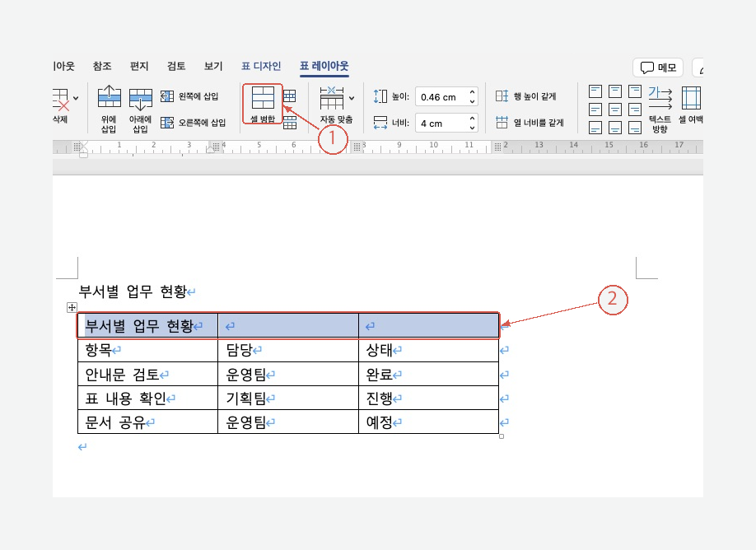The image size is (756, 550).
Task: Click the selected table cell 부서별 업무 현황
Action: (x=147, y=325)
